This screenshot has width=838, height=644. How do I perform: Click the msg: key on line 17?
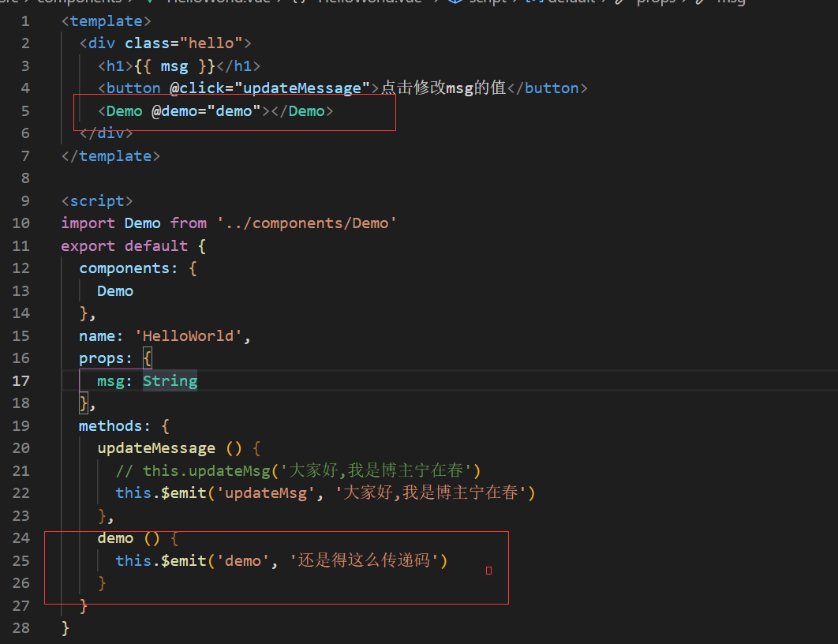coord(114,381)
